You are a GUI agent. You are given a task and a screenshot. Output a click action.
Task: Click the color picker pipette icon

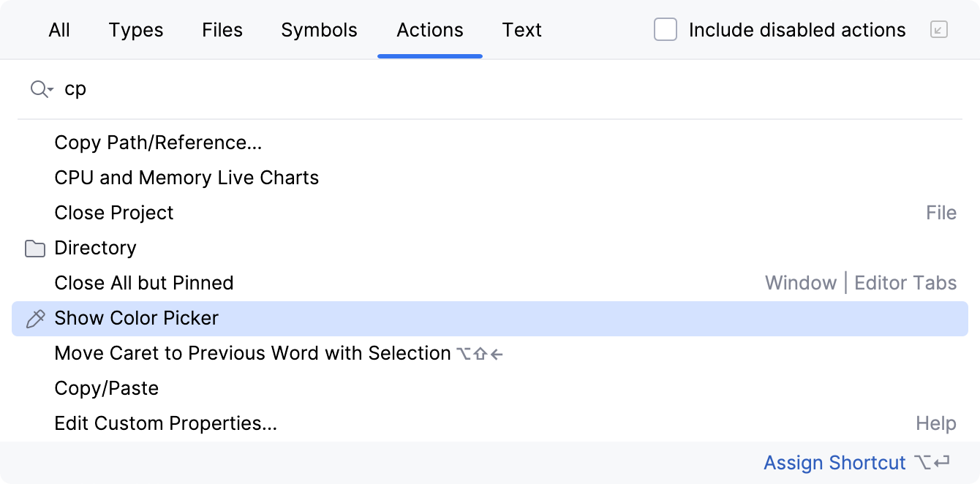34,318
